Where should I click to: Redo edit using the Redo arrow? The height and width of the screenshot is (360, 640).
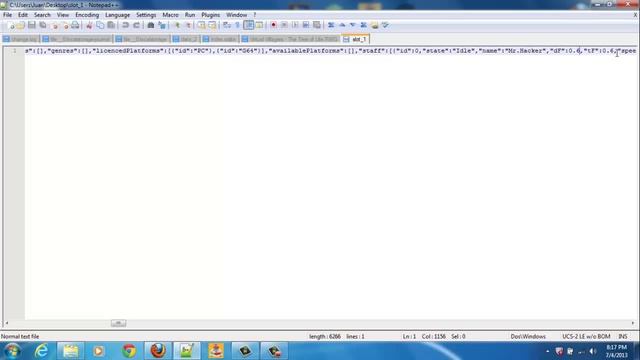136,25
